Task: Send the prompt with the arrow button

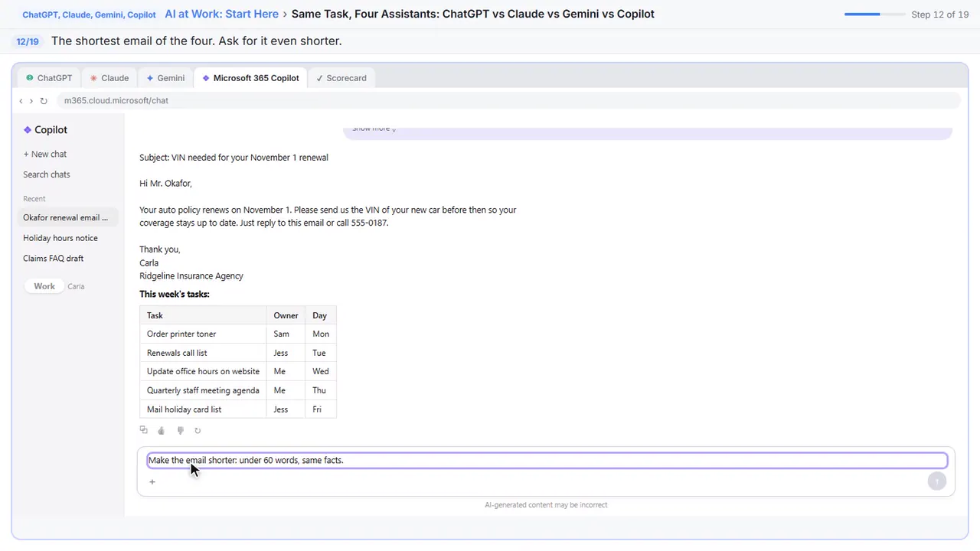Action: pos(936,481)
